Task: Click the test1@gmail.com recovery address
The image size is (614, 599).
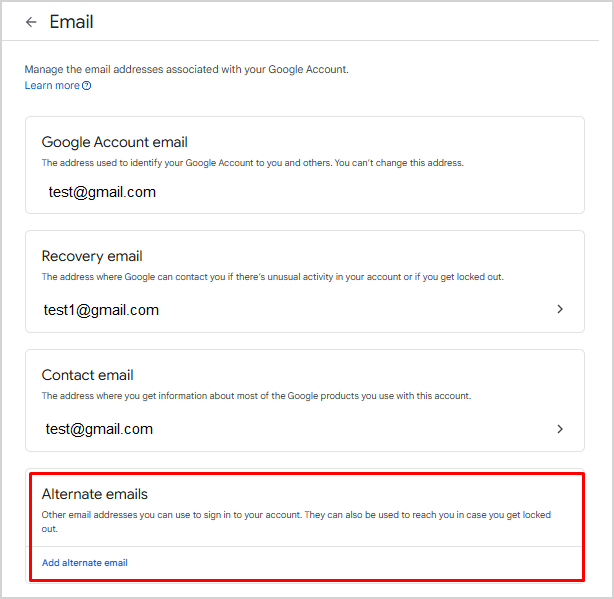Action: point(101,310)
